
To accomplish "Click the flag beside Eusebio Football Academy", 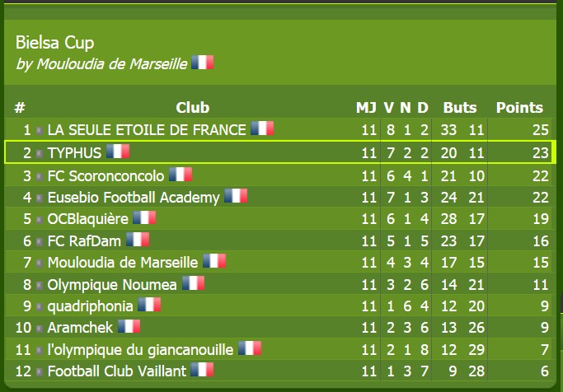I will (x=236, y=196).
